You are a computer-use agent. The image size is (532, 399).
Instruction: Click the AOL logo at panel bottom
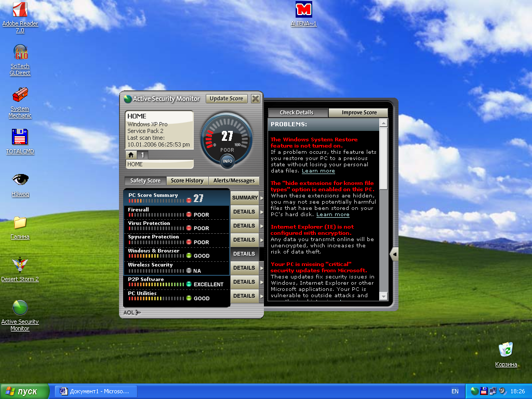coord(132,312)
